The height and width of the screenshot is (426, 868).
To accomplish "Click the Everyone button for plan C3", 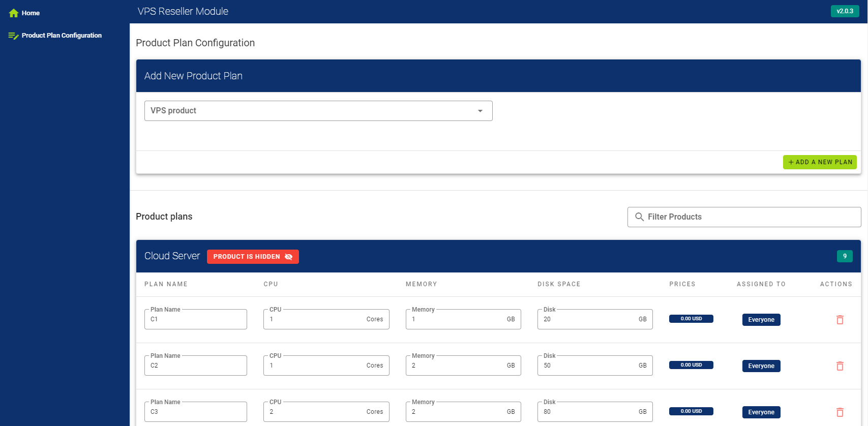I will tap(761, 412).
